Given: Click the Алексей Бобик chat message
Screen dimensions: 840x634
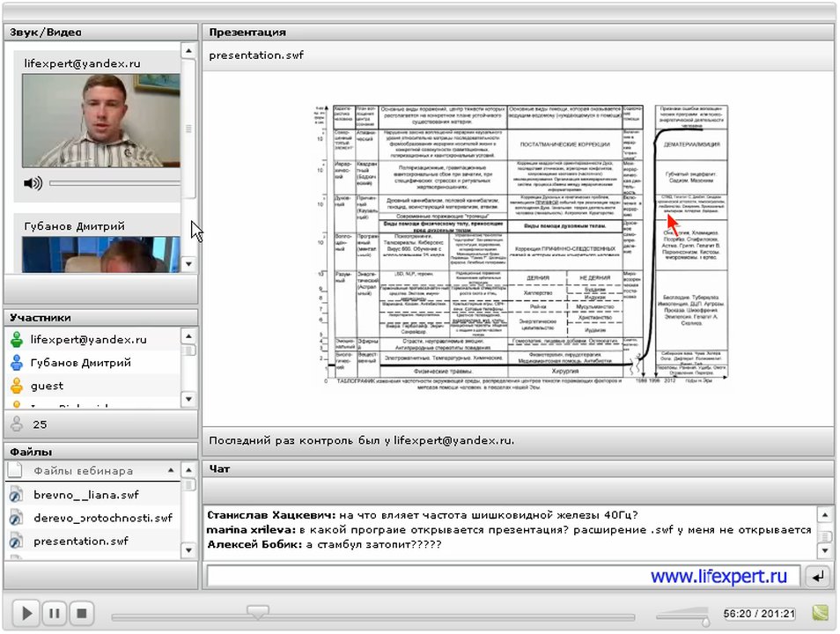Looking at the screenshot, I should pyautogui.click(x=324, y=544).
